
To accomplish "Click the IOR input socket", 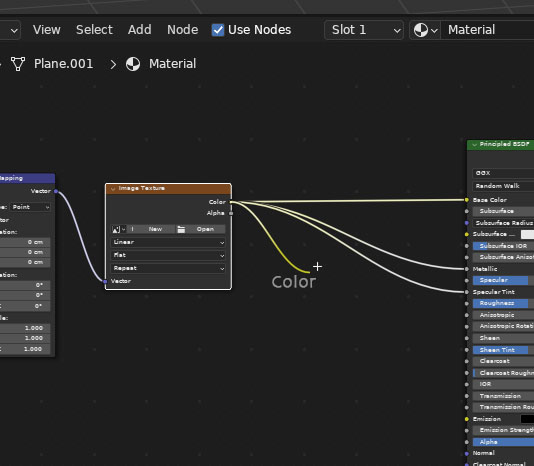I will click(467, 384).
